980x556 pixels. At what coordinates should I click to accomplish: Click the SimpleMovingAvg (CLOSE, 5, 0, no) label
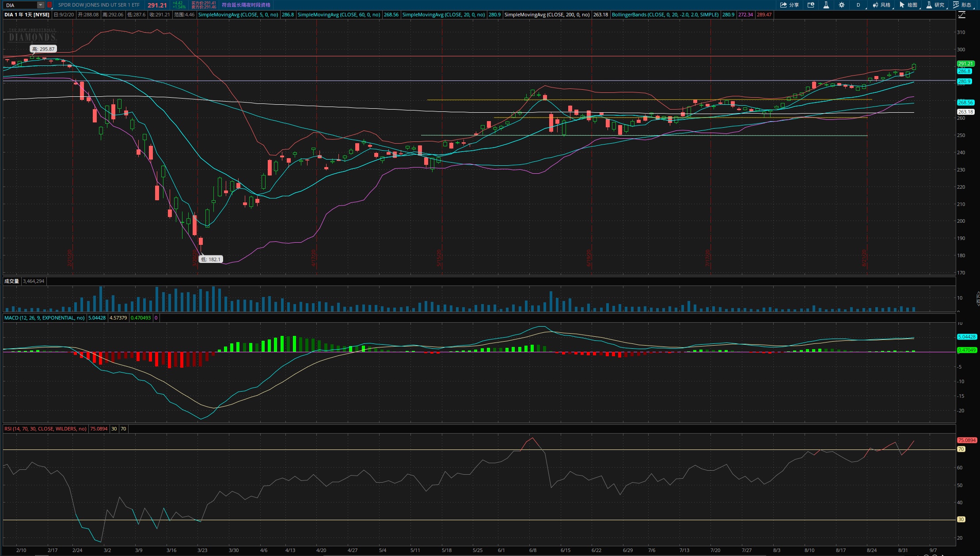pos(238,15)
